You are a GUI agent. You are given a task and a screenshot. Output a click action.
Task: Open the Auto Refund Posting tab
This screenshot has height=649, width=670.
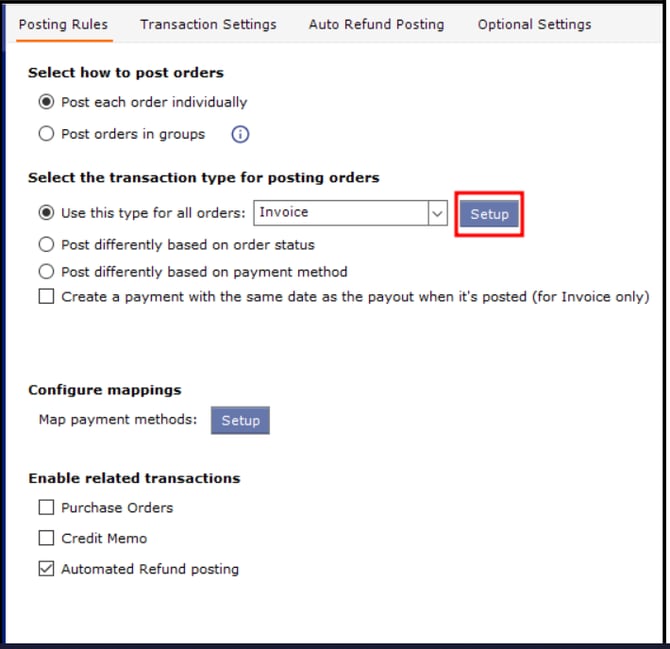(376, 24)
